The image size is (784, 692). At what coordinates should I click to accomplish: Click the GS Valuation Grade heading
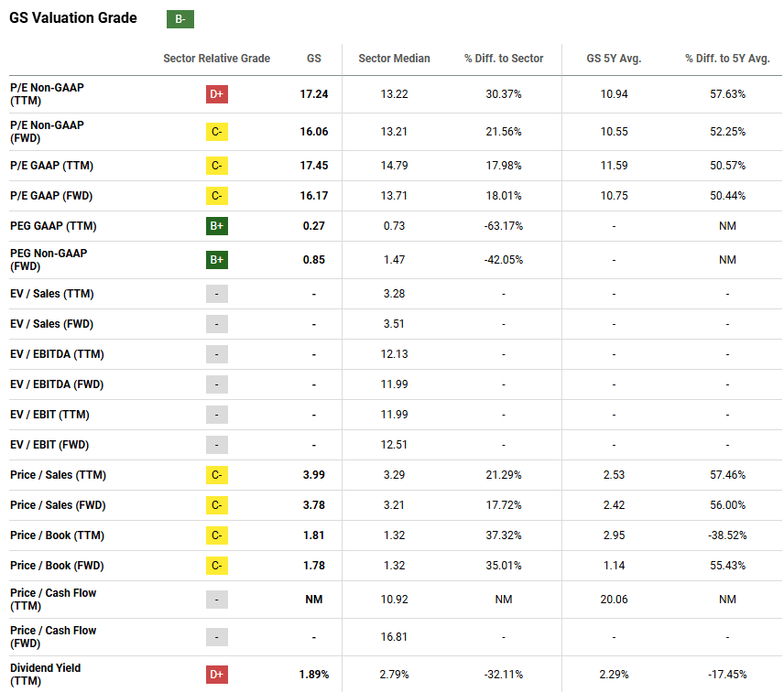tap(73, 18)
